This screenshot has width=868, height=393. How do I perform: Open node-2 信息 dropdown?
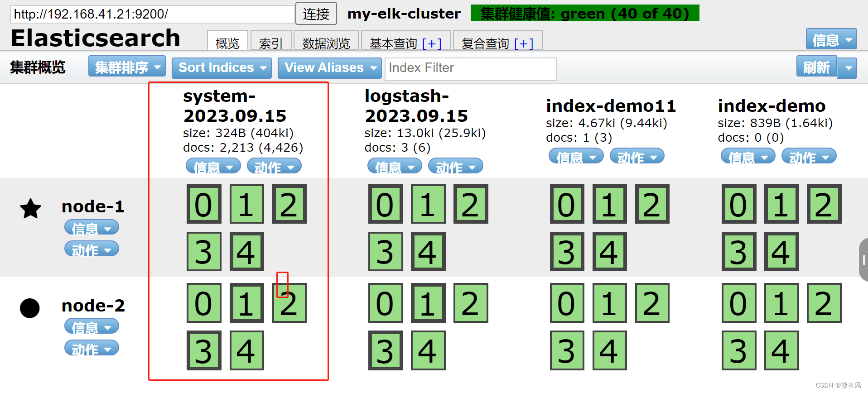point(92,326)
